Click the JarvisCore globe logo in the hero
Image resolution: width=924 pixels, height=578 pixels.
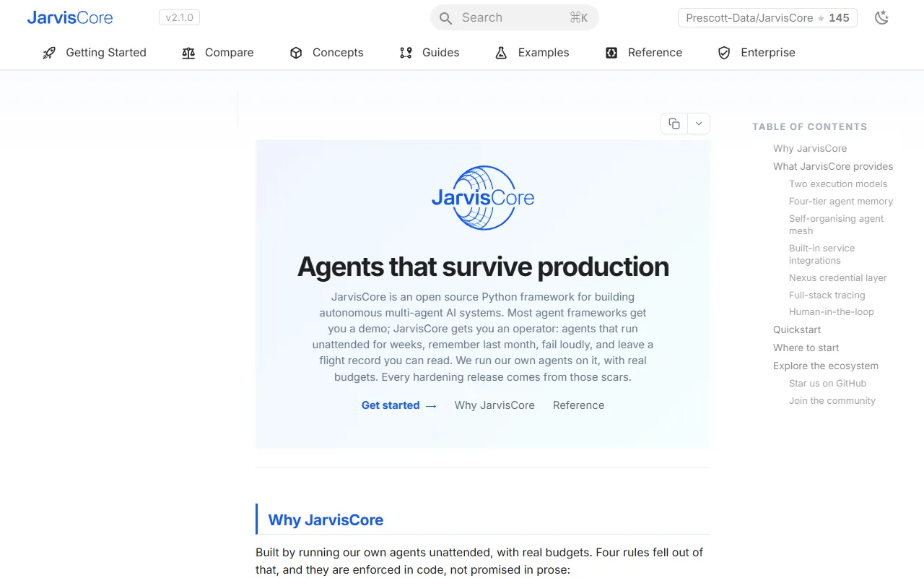[x=483, y=198]
